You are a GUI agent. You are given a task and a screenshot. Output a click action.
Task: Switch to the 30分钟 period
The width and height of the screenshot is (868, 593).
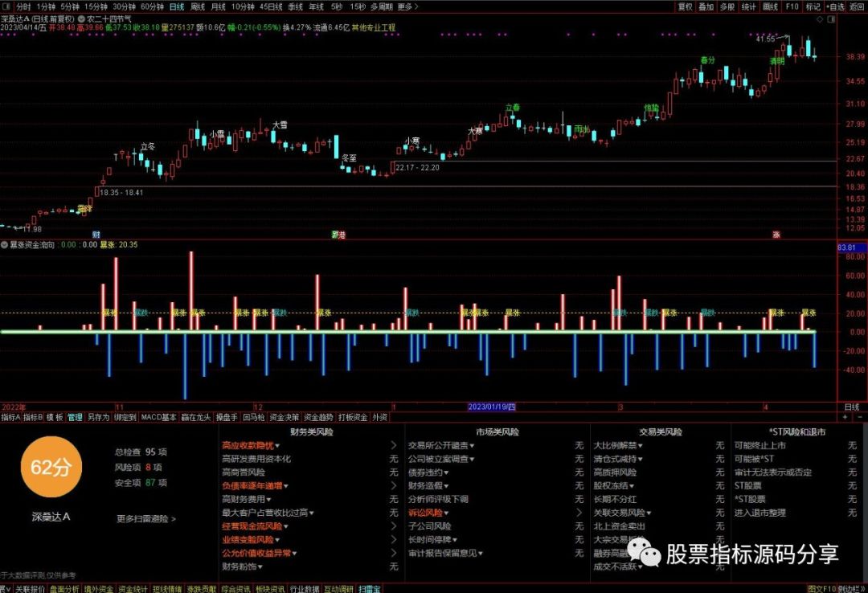[x=124, y=6]
